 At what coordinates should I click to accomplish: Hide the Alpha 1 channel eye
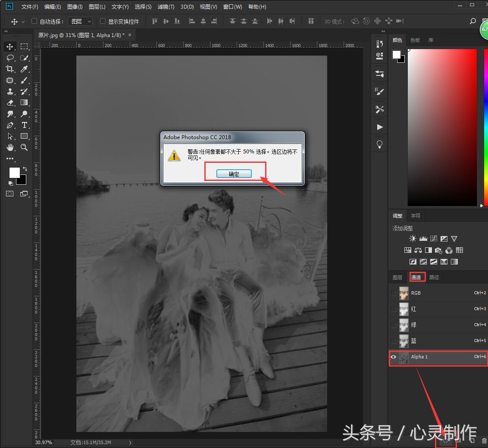click(x=393, y=357)
